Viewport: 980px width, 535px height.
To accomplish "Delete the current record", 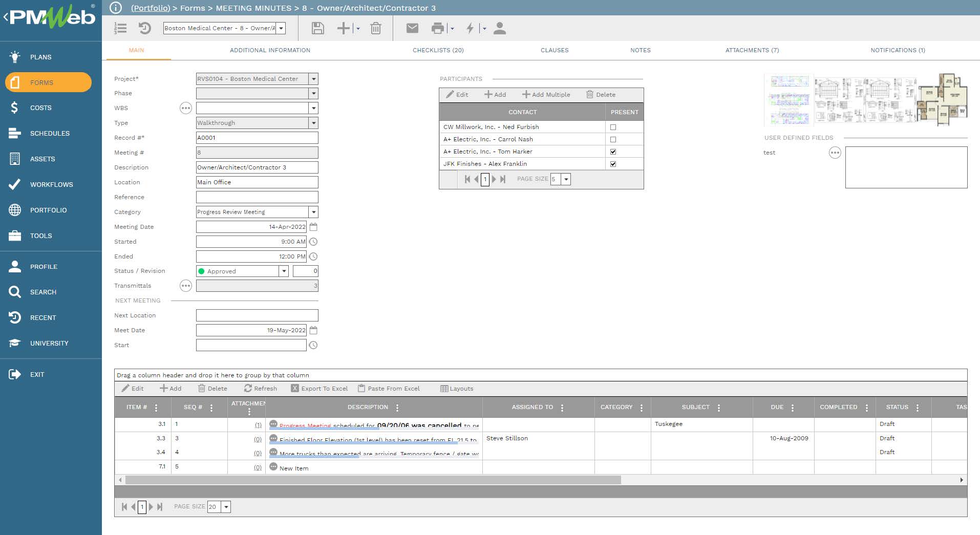I will [x=376, y=28].
